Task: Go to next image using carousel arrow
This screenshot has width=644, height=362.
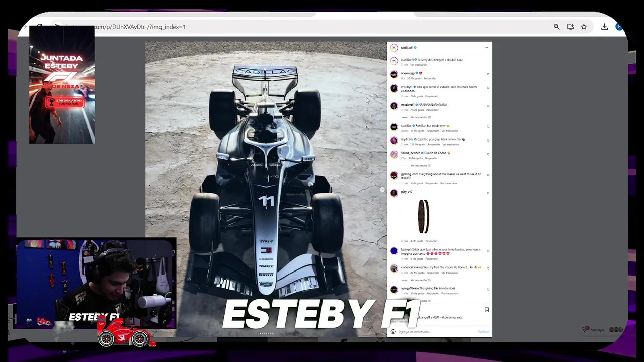Action: tap(382, 190)
